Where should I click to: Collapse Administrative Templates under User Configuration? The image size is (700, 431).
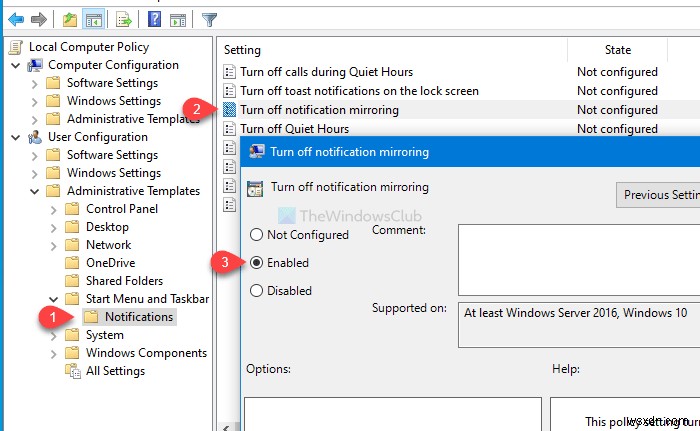(x=35, y=192)
